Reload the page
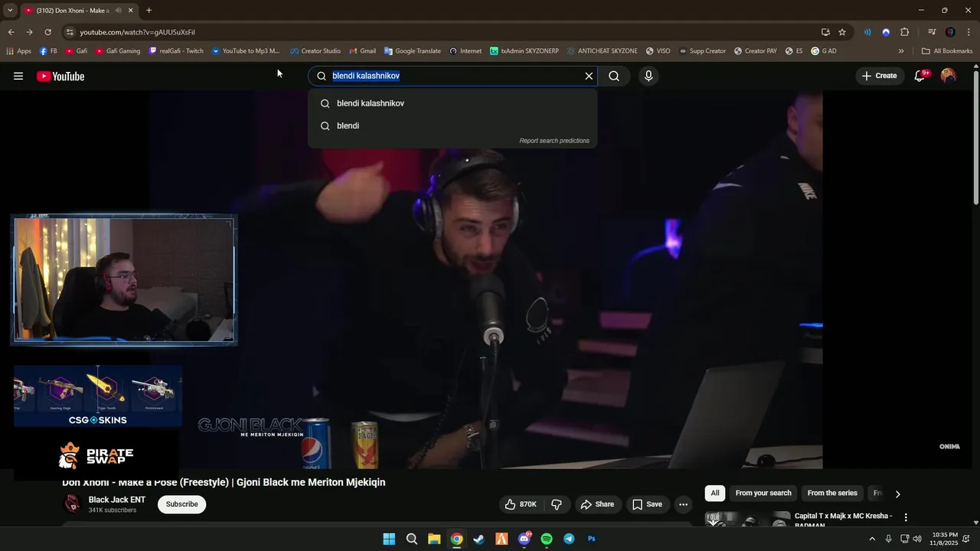 click(x=47, y=32)
